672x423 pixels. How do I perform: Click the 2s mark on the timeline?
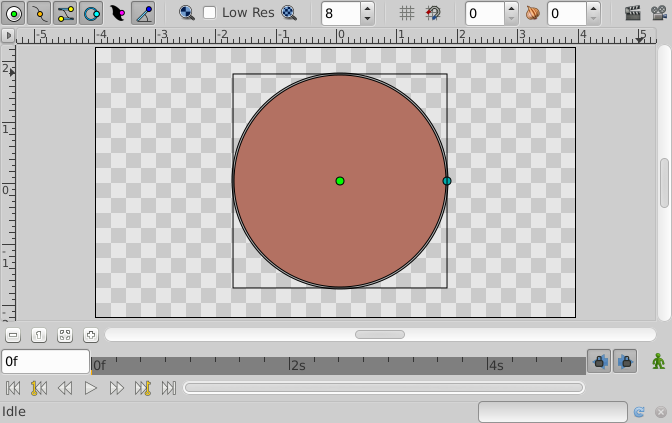coord(297,366)
